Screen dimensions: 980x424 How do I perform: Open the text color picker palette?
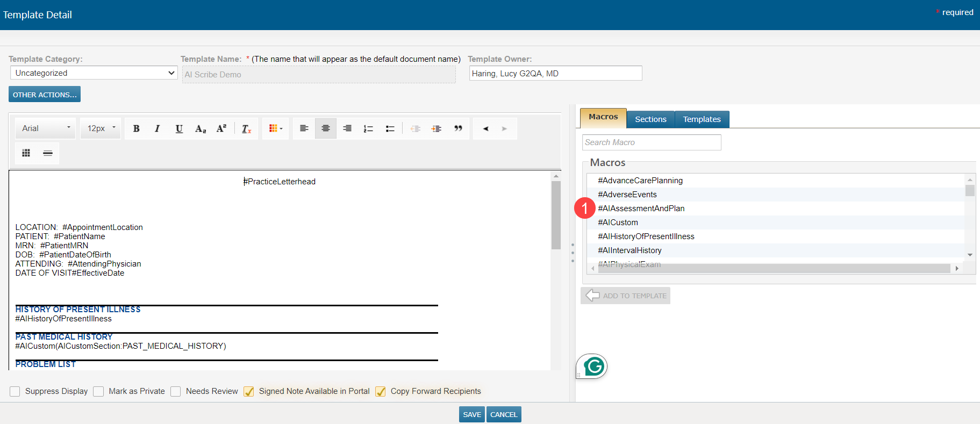coord(275,128)
